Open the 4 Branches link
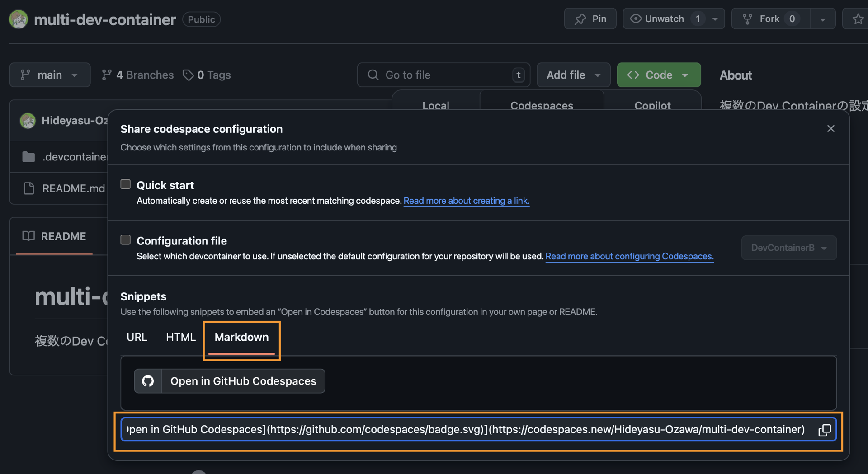Viewport: 868px width, 474px height. click(138, 75)
